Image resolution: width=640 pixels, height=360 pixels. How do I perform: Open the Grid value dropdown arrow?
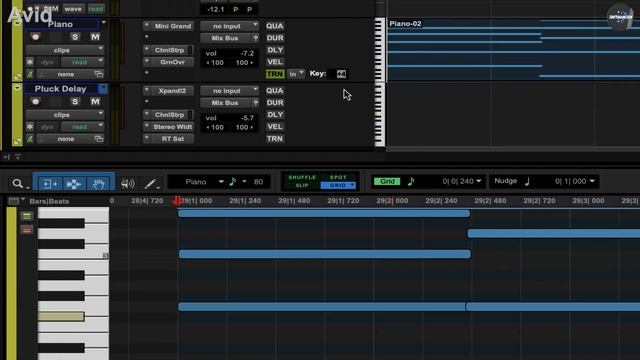(479, 181)
